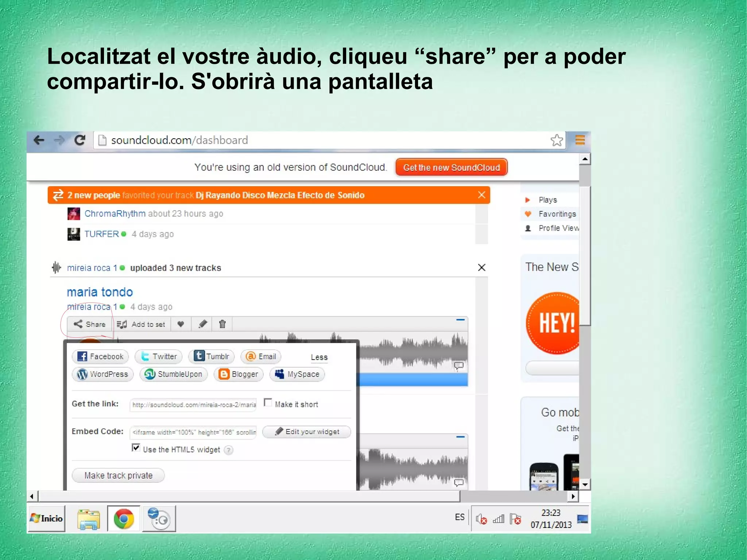Open the maria tondo track title
Screen dimensions: 747x560
coord(100,292)
